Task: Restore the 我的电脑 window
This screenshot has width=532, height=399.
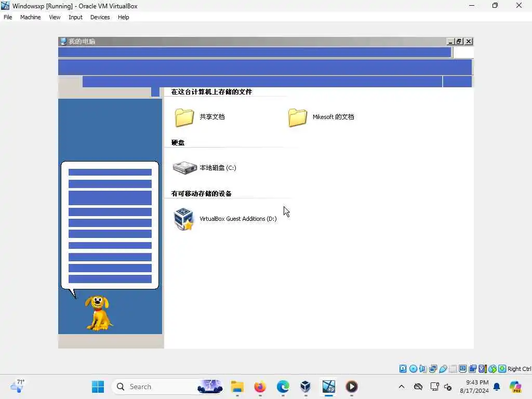Action: [x=459, y=42]
